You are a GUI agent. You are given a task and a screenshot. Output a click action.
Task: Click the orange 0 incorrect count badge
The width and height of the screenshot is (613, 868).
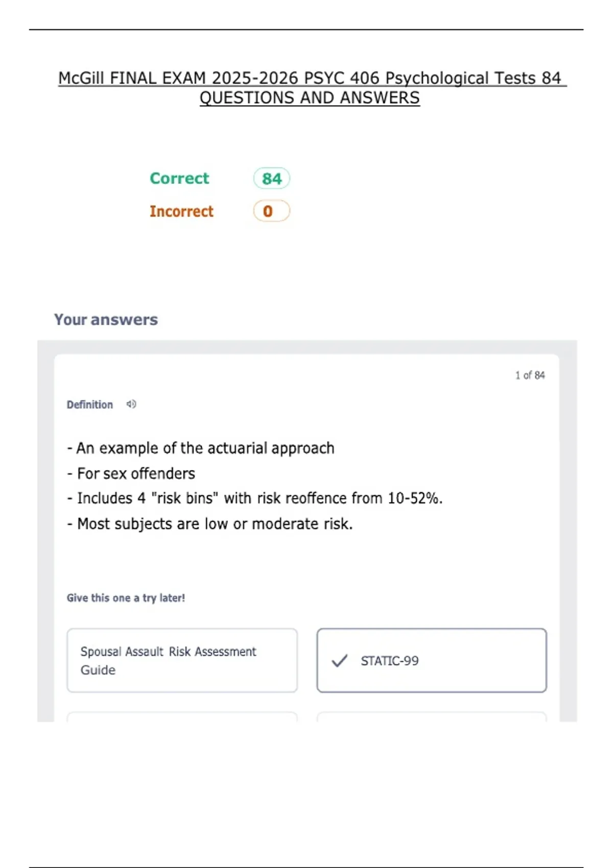click(271, 211)
